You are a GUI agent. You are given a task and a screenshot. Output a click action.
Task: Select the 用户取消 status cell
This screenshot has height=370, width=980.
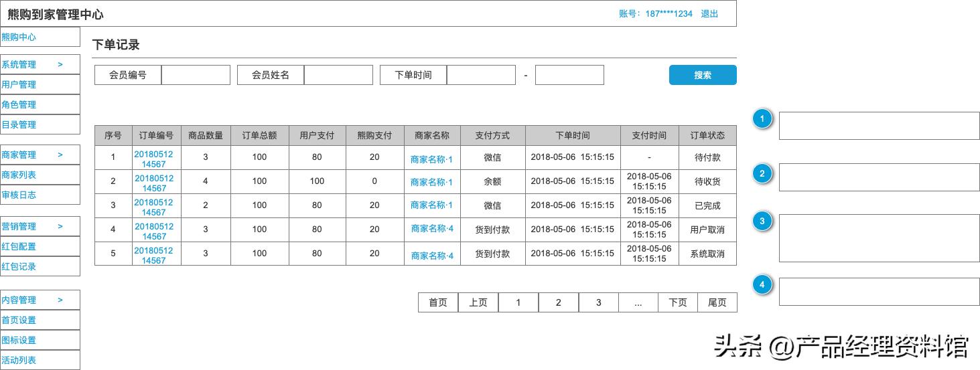pyautogui.click(x=707, y=229)
